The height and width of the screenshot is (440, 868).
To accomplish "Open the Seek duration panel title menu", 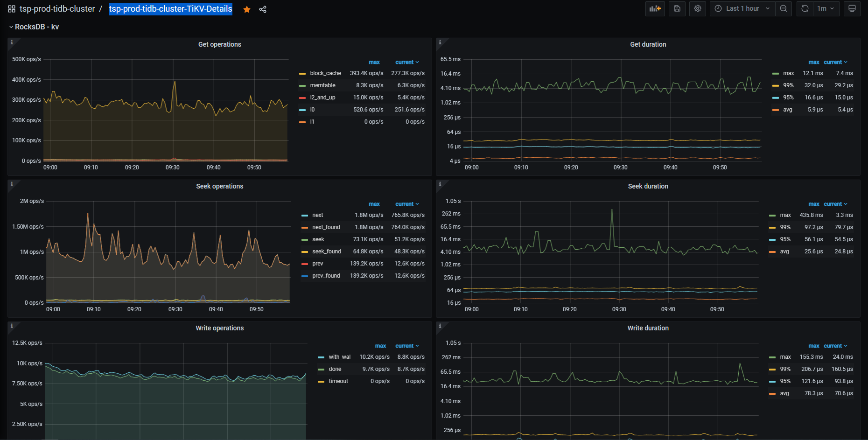I will (x=648, y=186).
